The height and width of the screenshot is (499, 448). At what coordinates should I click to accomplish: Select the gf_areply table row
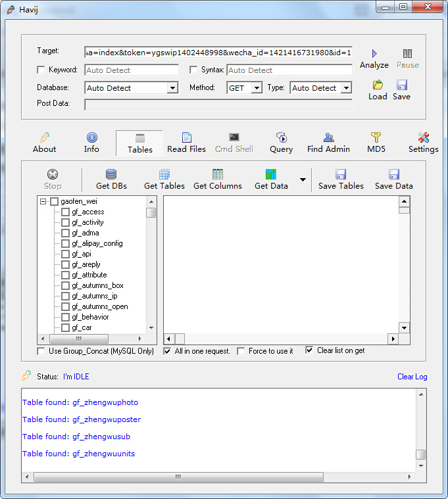tap(86, 264)
